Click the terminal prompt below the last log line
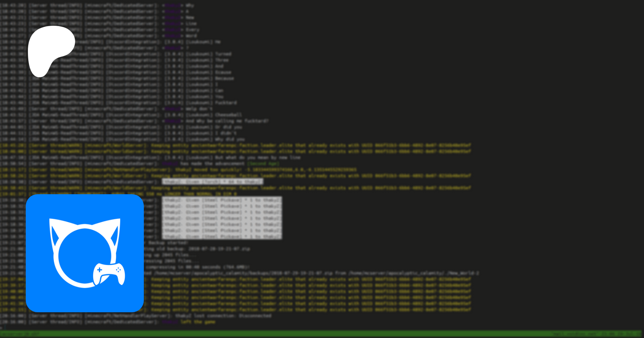Screen dimensions: 644x338 coord(2,328)
